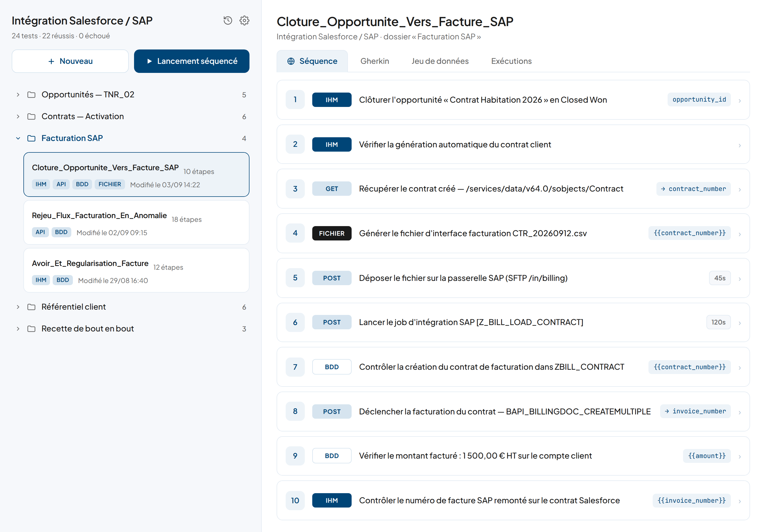Click the GET badge on step 3
The width and height of the screenshot is (766, 532).
[x=332, y=189]
